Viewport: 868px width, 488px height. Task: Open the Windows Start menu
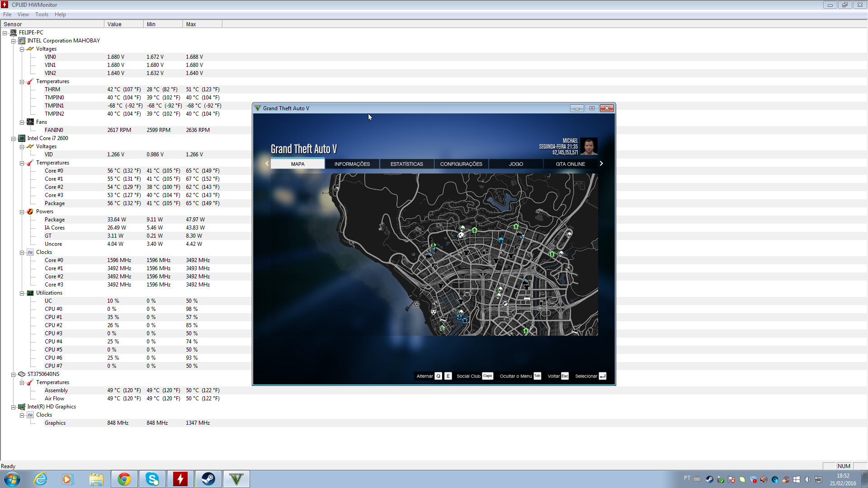[x=12, y=479]
